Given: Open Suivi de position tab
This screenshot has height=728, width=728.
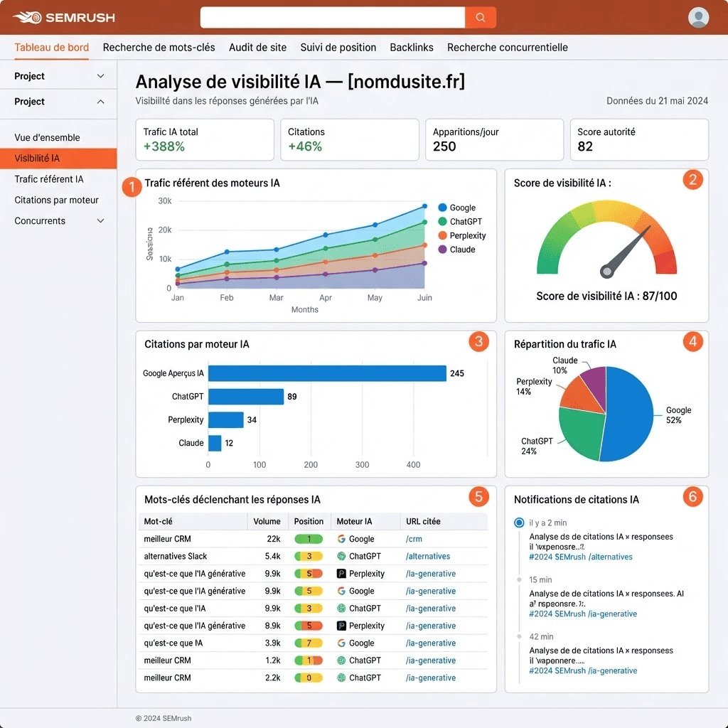Looking at the screenshot, I should (x=338, y=48).
